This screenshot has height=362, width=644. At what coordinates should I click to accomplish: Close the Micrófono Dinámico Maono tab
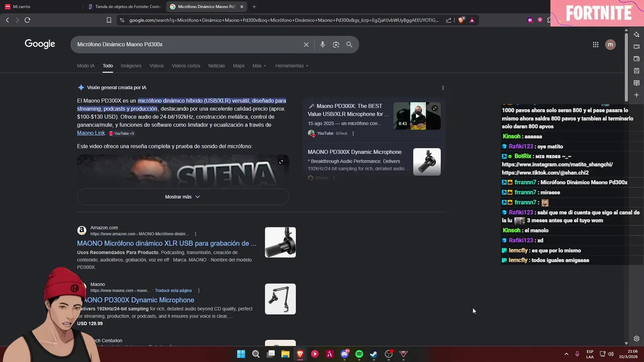pyautogui.click(x=242, y=7)
